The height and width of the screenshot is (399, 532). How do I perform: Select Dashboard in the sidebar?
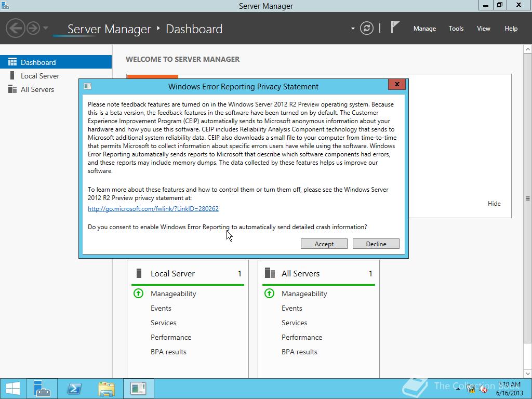56,62
